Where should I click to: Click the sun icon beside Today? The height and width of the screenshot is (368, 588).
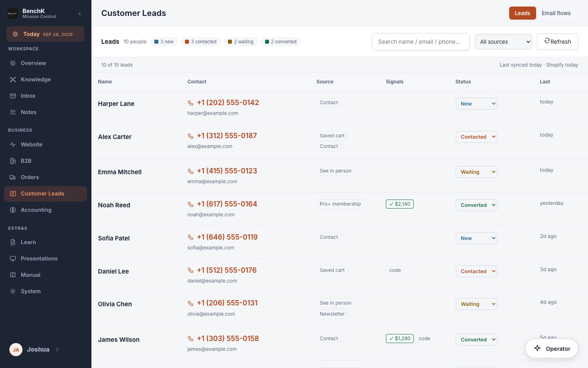(15, 34)
